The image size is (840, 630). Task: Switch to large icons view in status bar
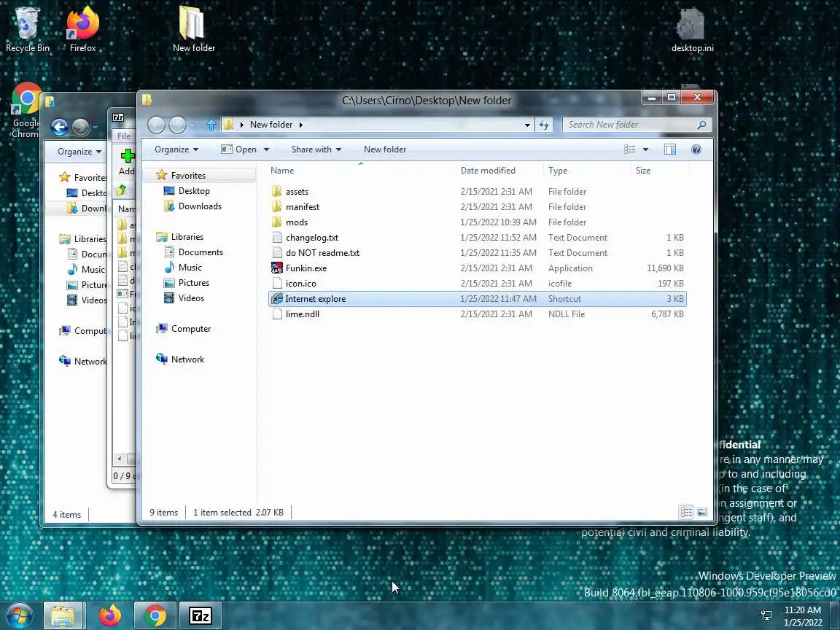702,512
